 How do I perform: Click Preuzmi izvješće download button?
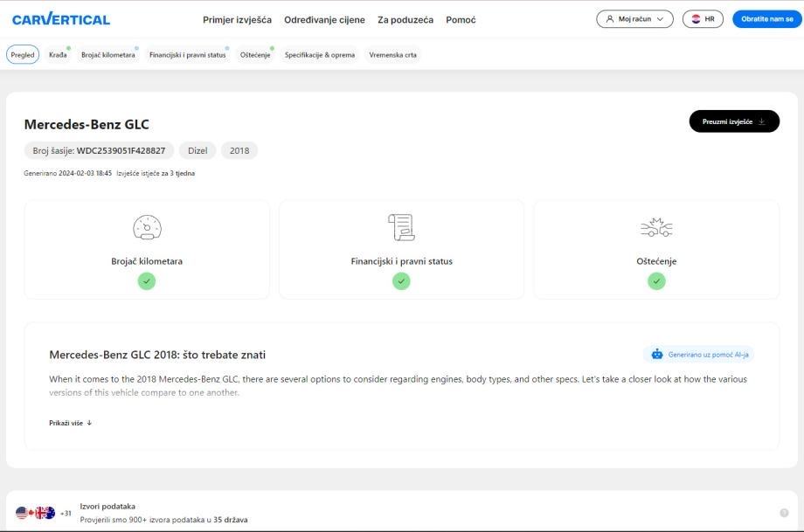pos(734,121)
